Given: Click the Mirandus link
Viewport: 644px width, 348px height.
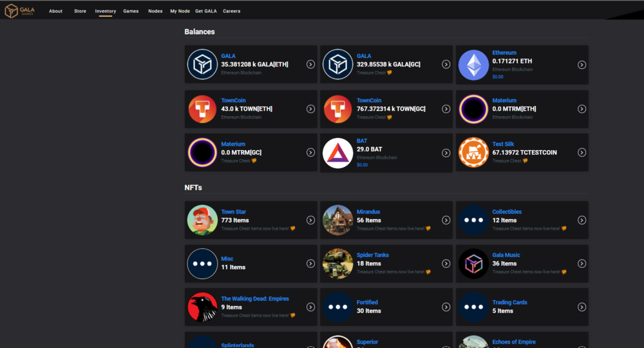Looking at the screenshot, I should coord(368,212).
